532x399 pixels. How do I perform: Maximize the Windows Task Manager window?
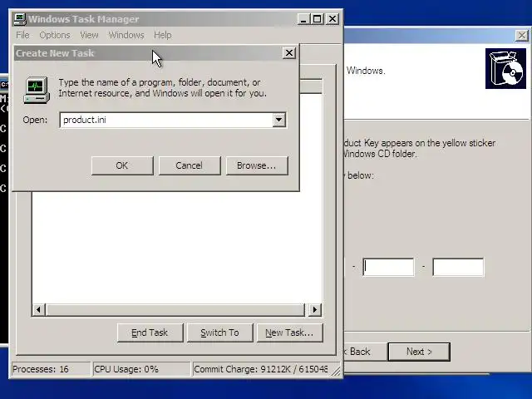(x=318, y=19)
